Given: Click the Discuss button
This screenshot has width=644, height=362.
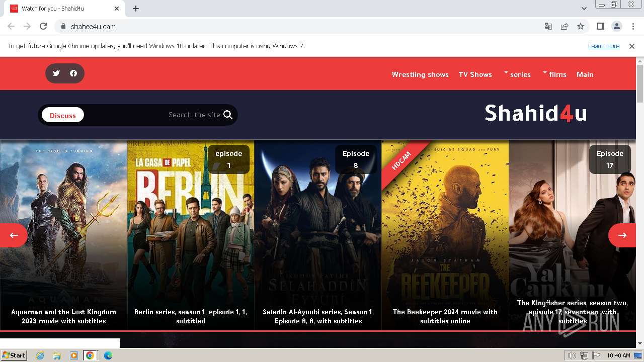Looking at the screenshot, I should pyautogui.click(x=63, y=115).
